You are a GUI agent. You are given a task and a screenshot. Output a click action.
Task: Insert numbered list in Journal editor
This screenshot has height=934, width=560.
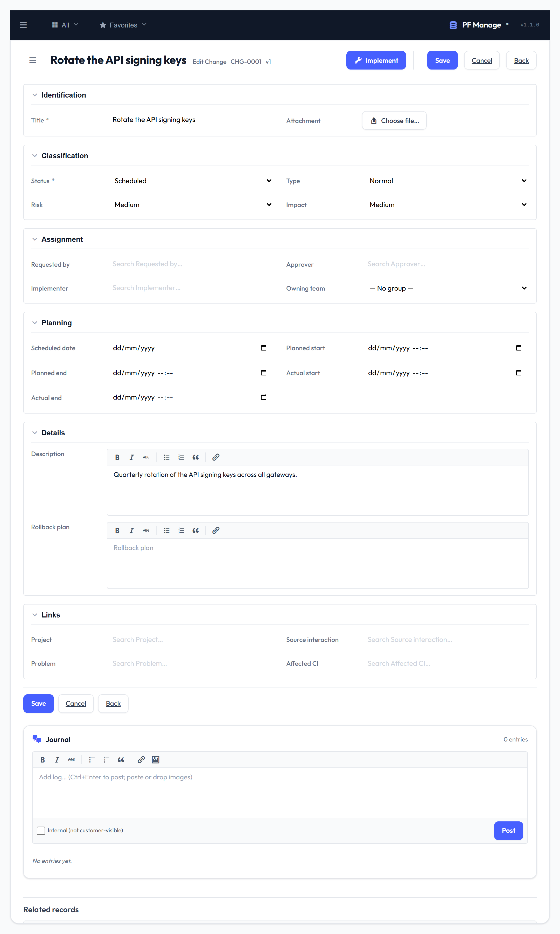[106, 760]
